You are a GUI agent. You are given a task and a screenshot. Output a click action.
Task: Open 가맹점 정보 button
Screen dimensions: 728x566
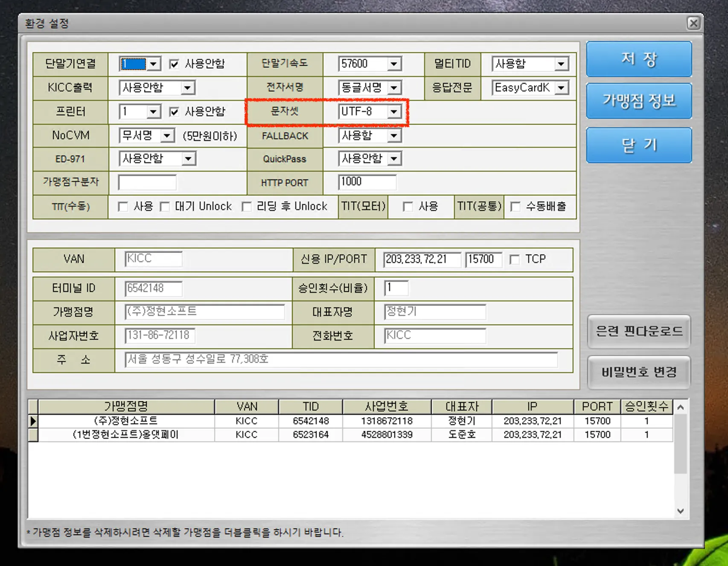pos(639,101)
